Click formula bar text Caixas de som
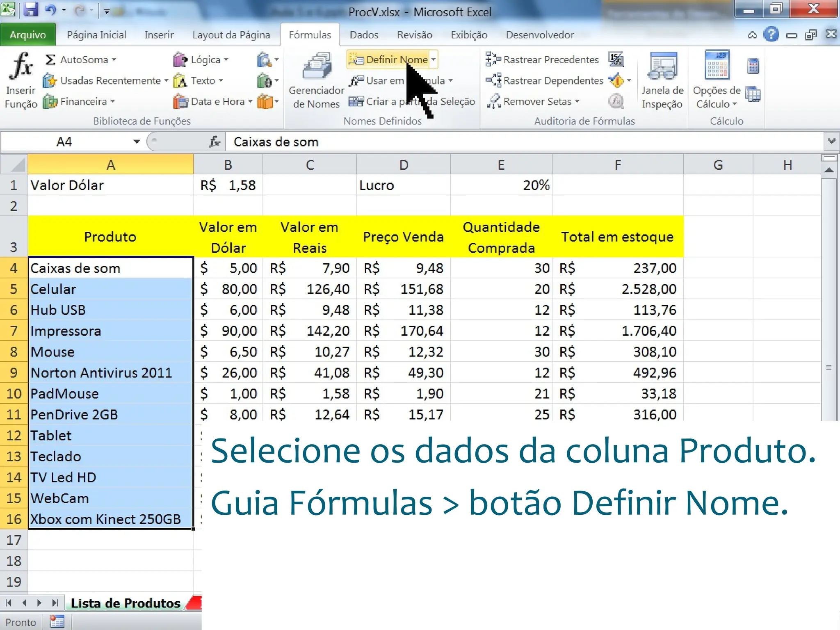This screenshot has width=840, height=630. (x=276, y=142)
